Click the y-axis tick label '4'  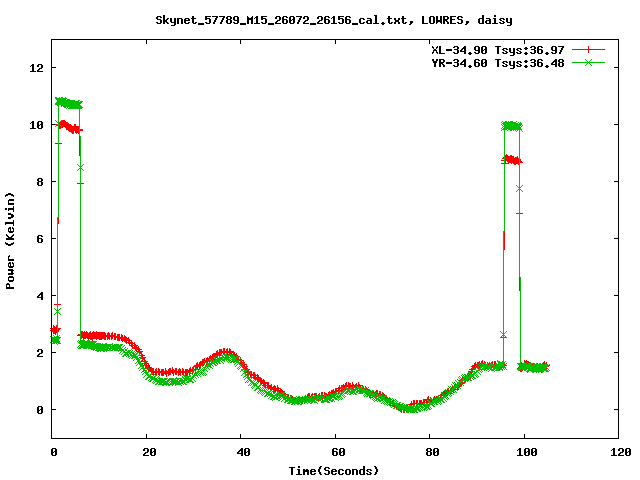pyautogui.click(x=40, y=296)
